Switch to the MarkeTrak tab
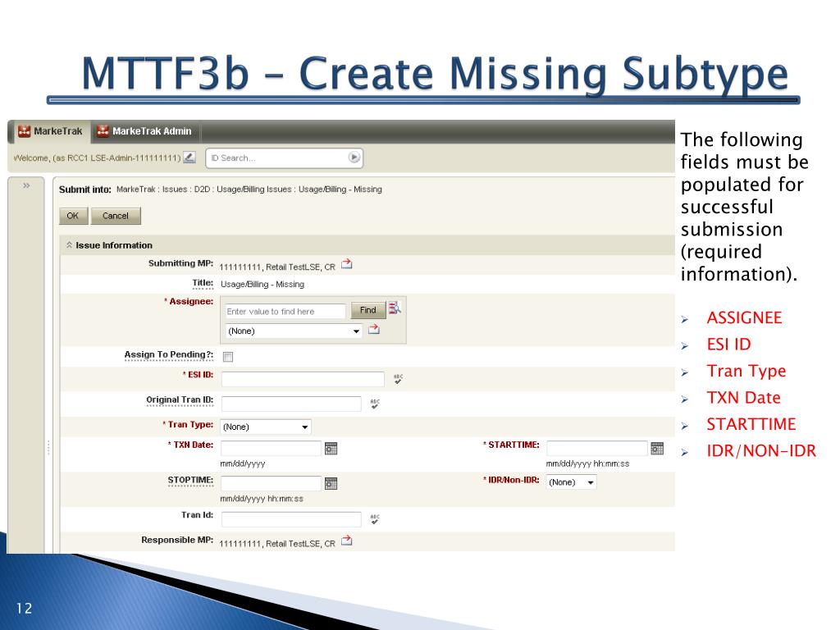The image size is (840, 630). [x=50, y=131]
